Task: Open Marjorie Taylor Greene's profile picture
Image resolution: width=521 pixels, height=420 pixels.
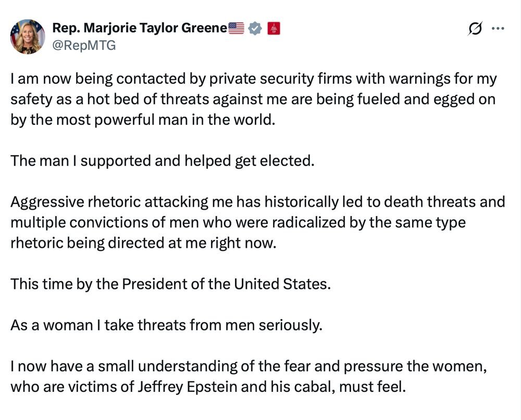Action: click(x=28, y=36)
